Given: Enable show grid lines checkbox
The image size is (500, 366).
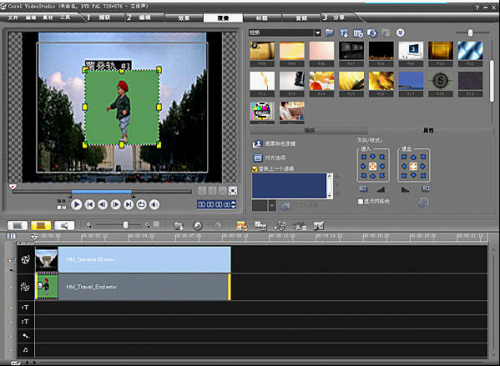Looking at the screenshot, I should point(360,201).
